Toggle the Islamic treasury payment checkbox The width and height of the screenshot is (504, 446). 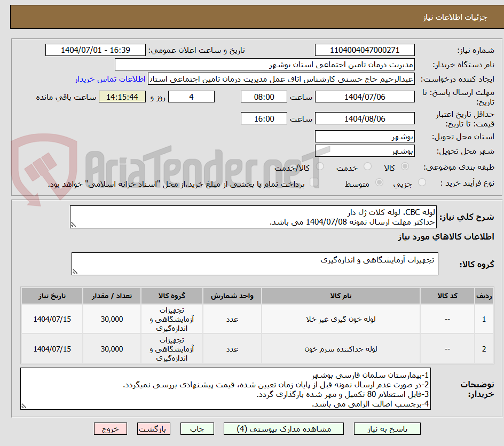click(314, 182)
